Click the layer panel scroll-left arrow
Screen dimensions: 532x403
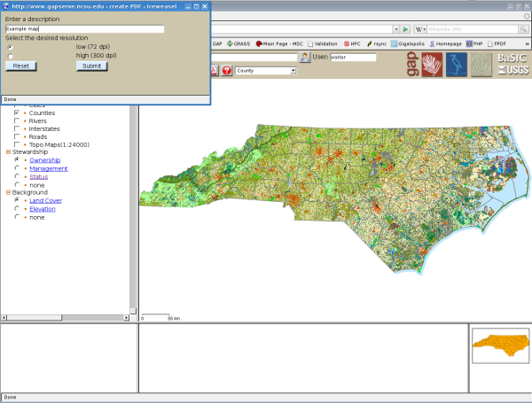tap(4, 318)
